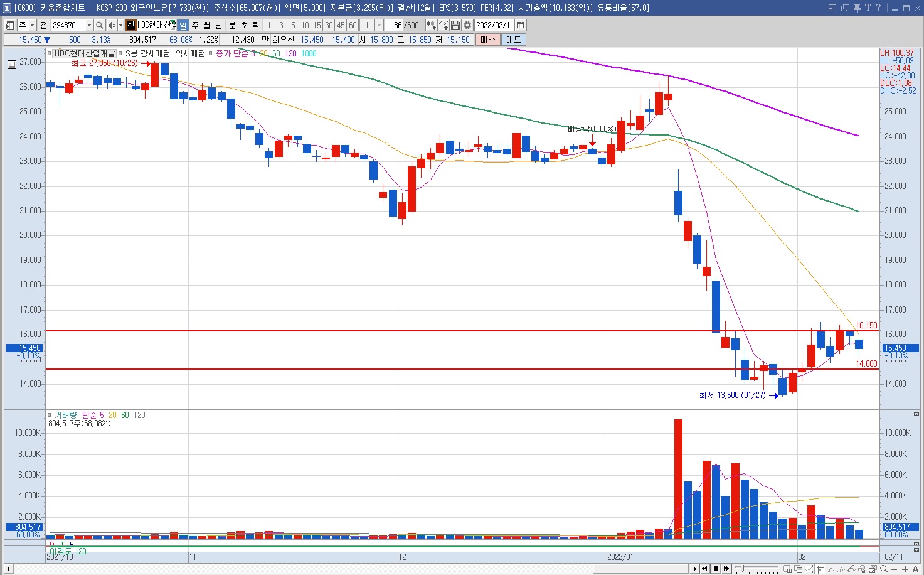The width and height of the screenshot is (924, 575).
Task: Open chart settings gear icon
Action: [467, 25]
